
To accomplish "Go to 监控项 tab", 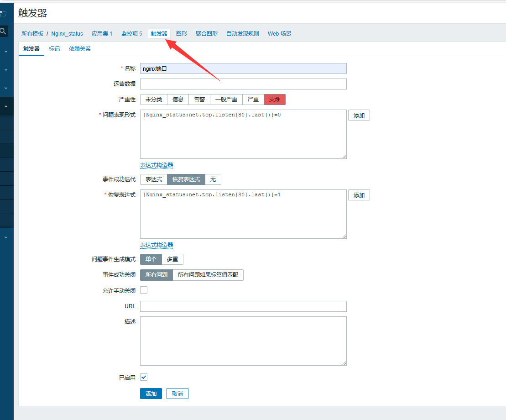I will [132, 34].
